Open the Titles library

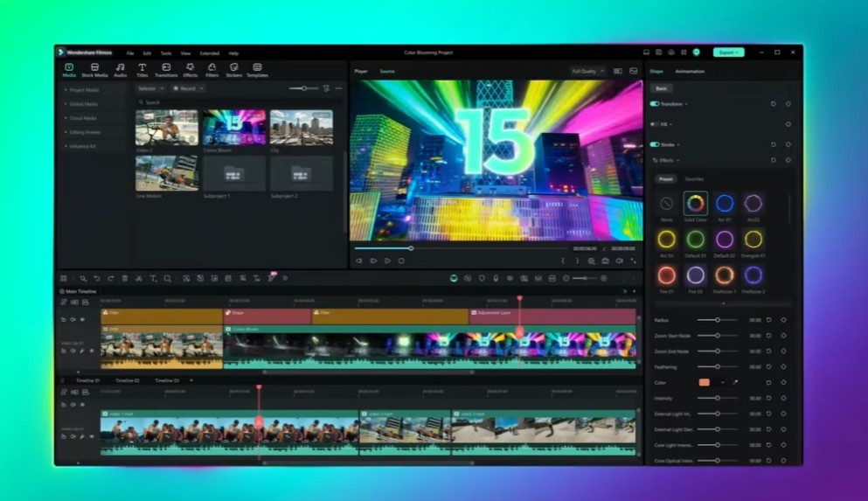coord(142,70)
